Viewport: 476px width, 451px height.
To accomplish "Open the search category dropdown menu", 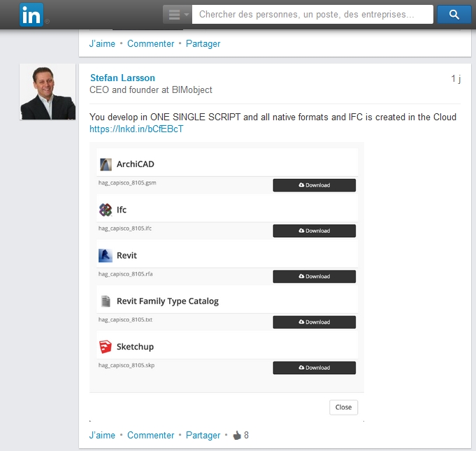I will [x=177, y=15].
